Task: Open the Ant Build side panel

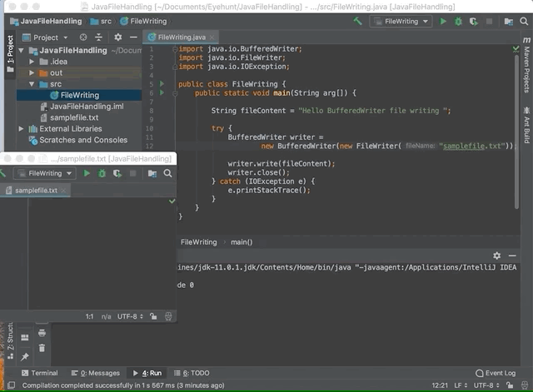Action: coord(526,124)
